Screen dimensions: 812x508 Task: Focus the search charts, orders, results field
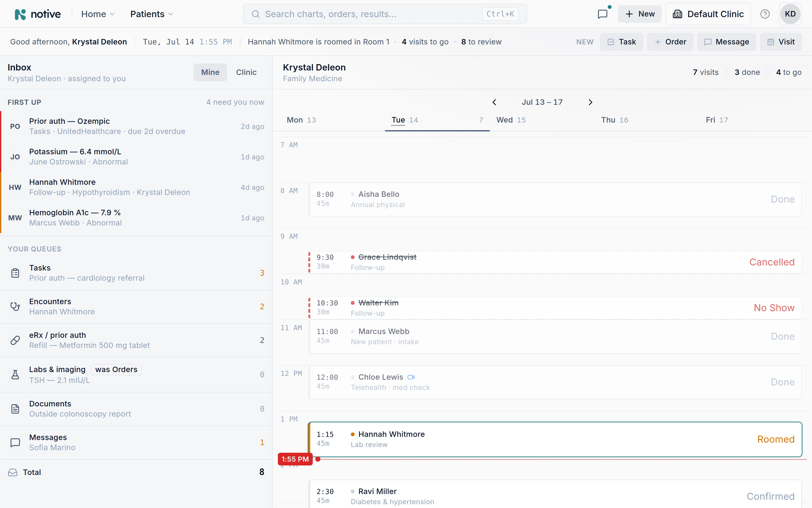(x=385, y=14)
